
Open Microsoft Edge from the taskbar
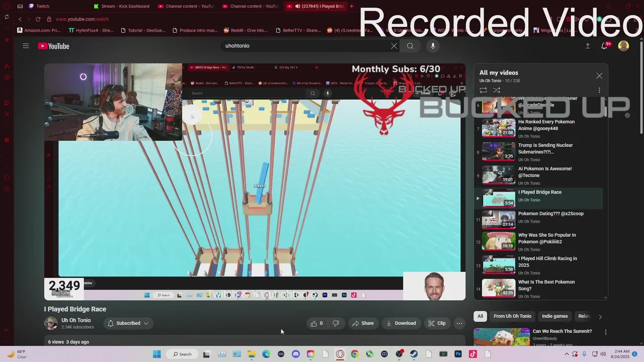pyautogui.click(x=266, y=354)
